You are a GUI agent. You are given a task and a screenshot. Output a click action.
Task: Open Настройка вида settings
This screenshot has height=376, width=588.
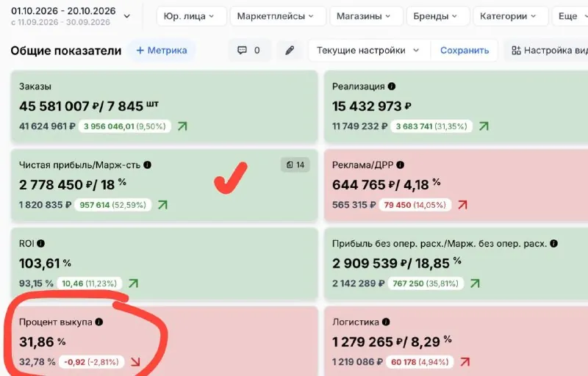tap(547, 50)
